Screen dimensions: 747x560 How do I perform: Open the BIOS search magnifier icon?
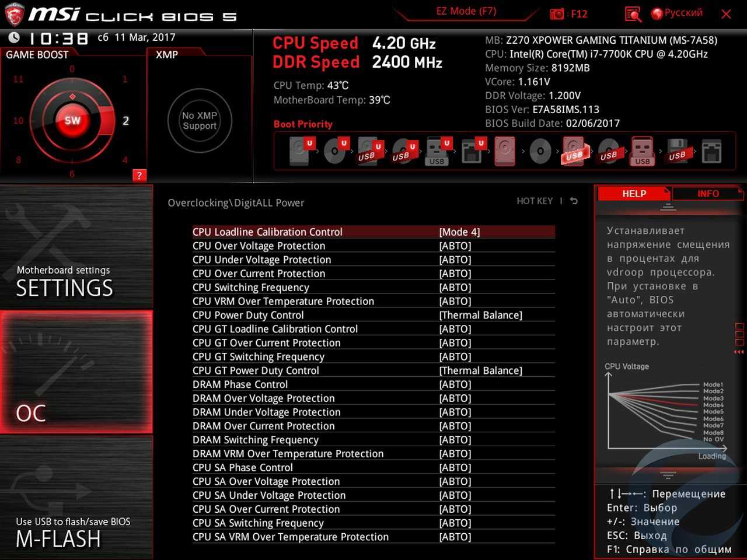633,14
